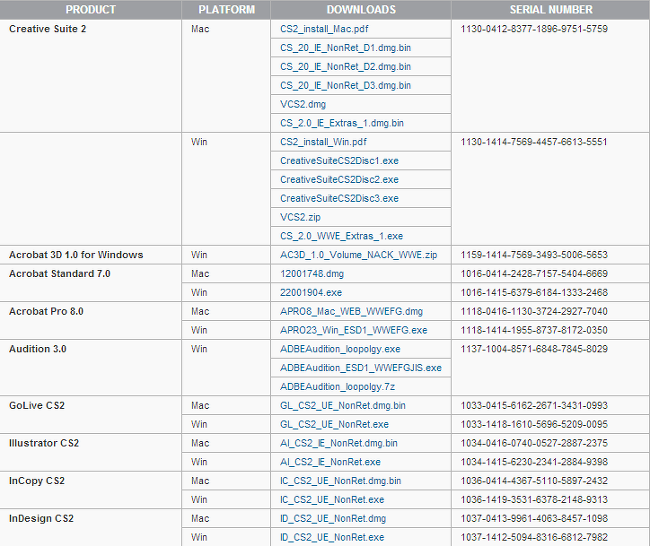The height and width of the screenshot is (546, 650).
Task: Click the DOWNLOADS column header
Action: click(361, 10)
